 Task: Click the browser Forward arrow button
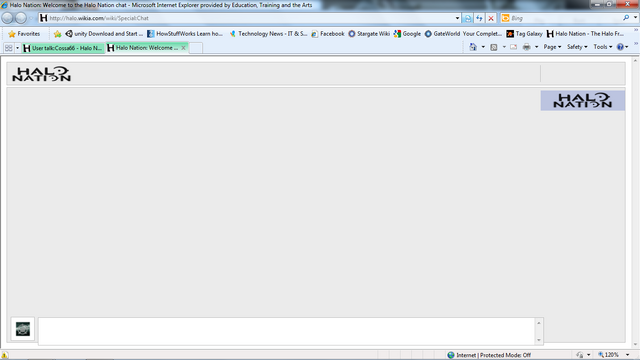pos(21,18)
